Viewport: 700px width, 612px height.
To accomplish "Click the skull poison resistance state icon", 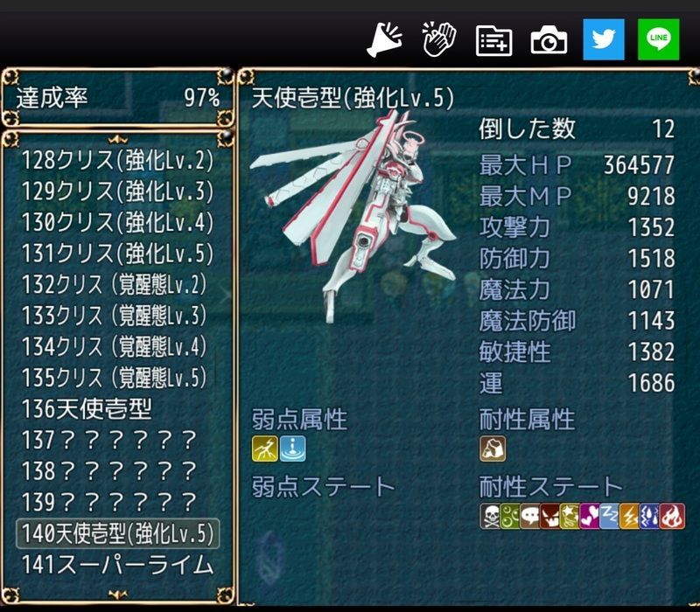I will (x=490, y=517).
